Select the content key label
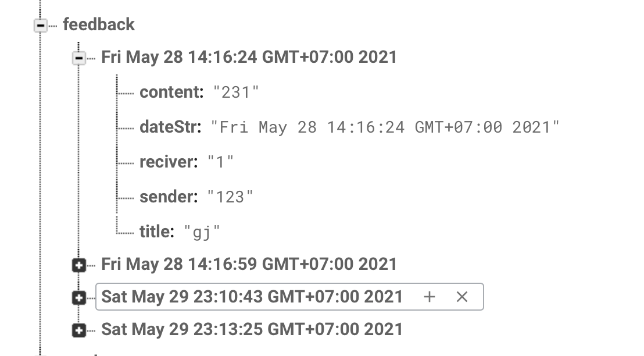The width and height of the screenshot is (644, 356). point(166,91)
